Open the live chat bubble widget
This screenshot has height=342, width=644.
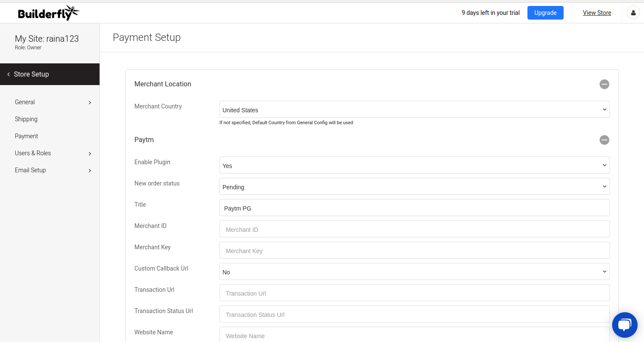tap(624, 325)
